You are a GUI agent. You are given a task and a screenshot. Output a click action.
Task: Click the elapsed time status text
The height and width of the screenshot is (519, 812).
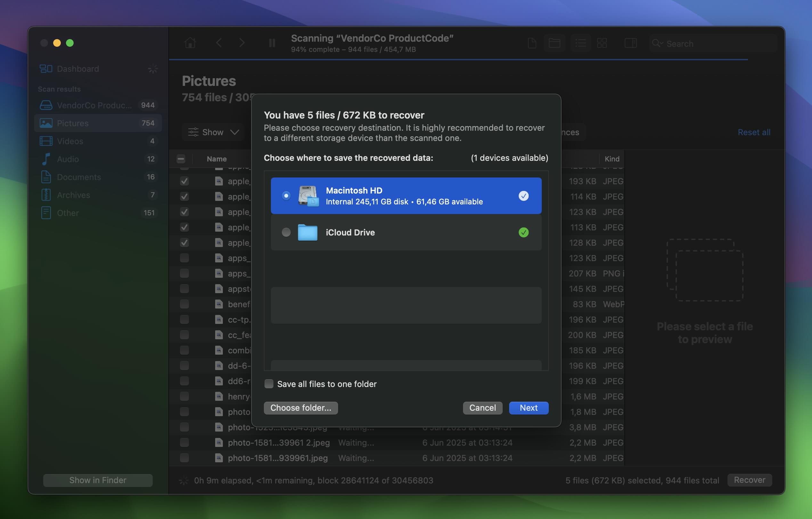click(x=313, y=481)
